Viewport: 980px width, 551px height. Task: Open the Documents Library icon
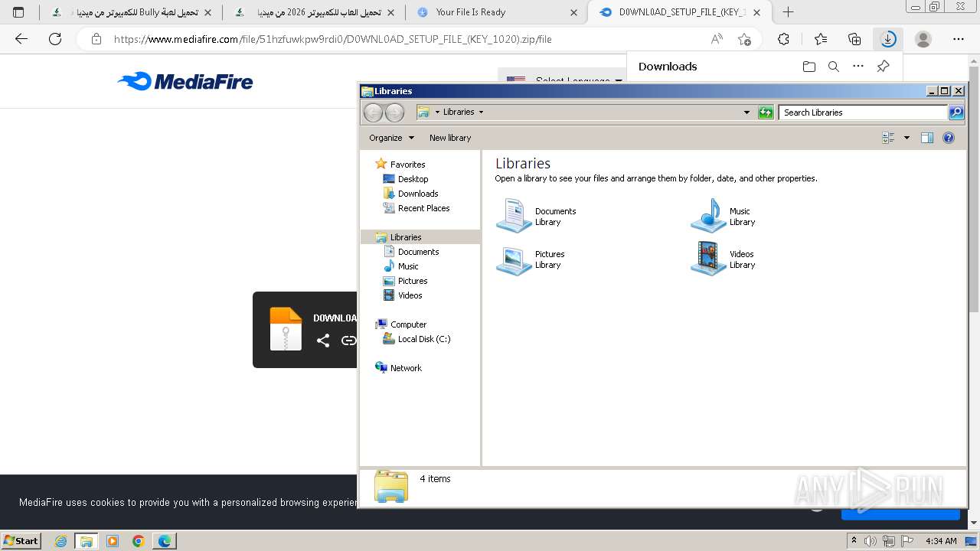[x=514, y=215]
